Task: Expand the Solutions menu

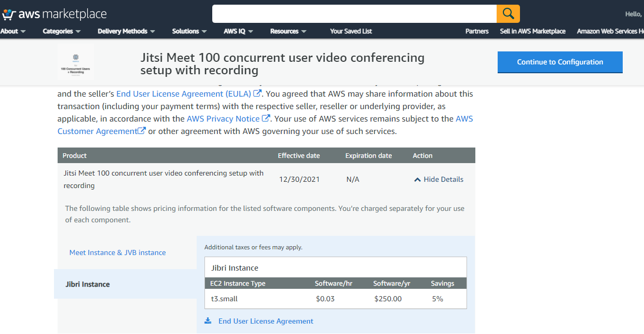Action: coord(189,31)
